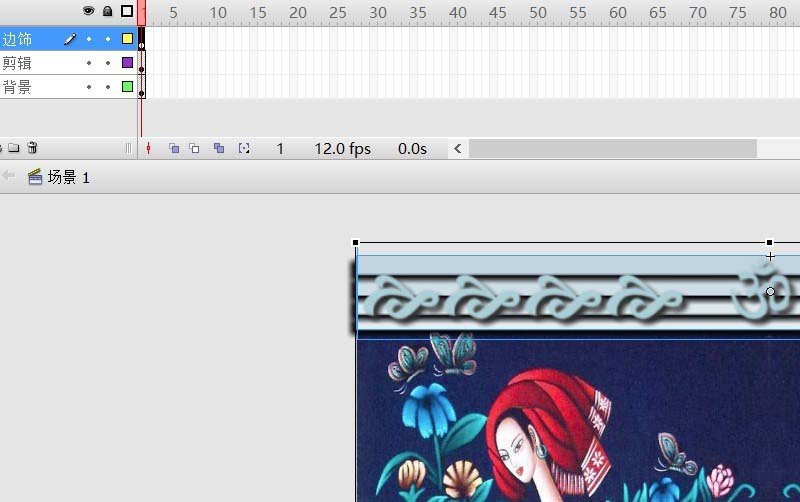This screenshot has height=502, width=800.
Task: Select the 边饰 layer name
Action: (17, 39)
